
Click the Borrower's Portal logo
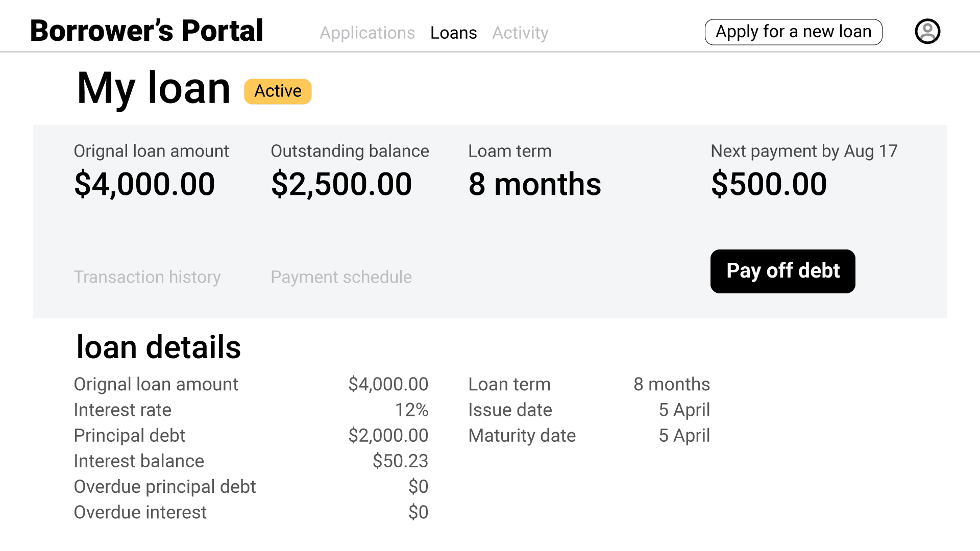tap(146, 31)
